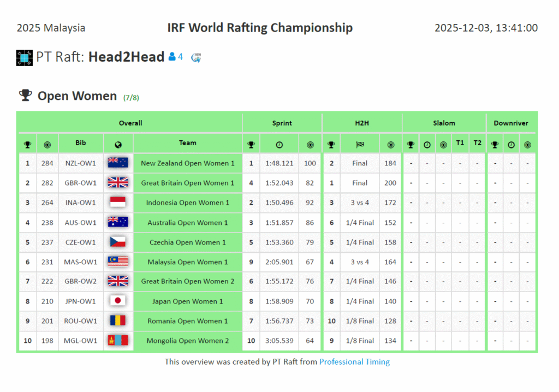
Task: Click the Indonesia flag image
Action: coord(118,203)
